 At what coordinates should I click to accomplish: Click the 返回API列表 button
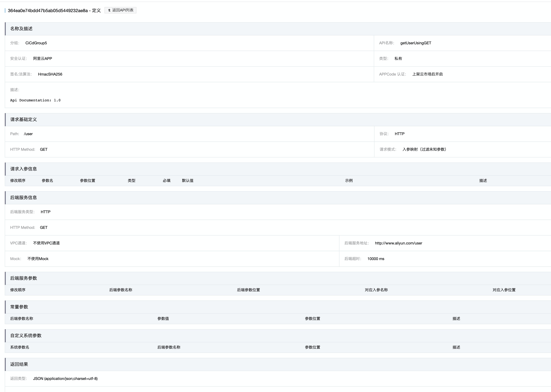tap(120, 10)
